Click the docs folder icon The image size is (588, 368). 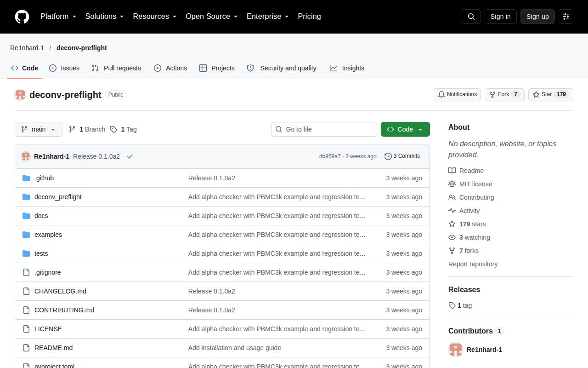(x=26, y=216)
